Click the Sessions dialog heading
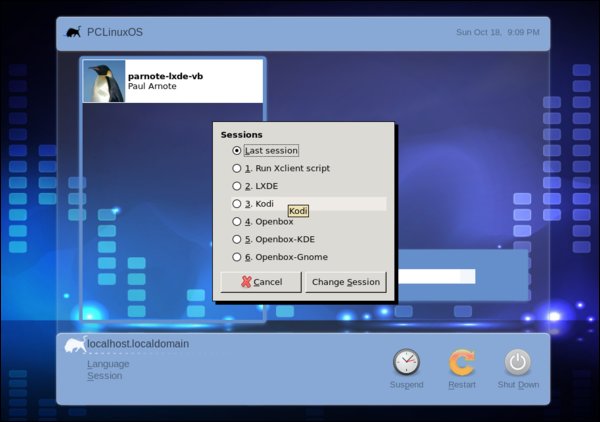Image resolution: width=600 pixels, height=422 pixels. click(241, 135)
